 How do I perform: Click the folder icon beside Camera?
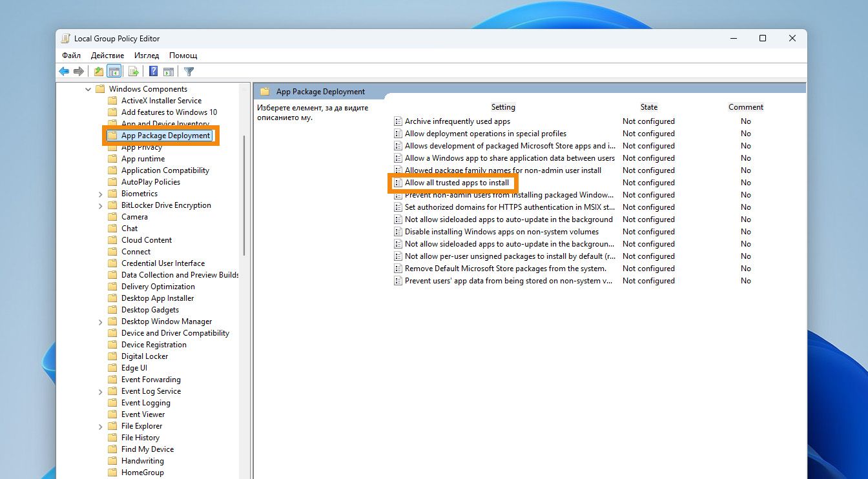pyautogui.click(x=113, y=217)
